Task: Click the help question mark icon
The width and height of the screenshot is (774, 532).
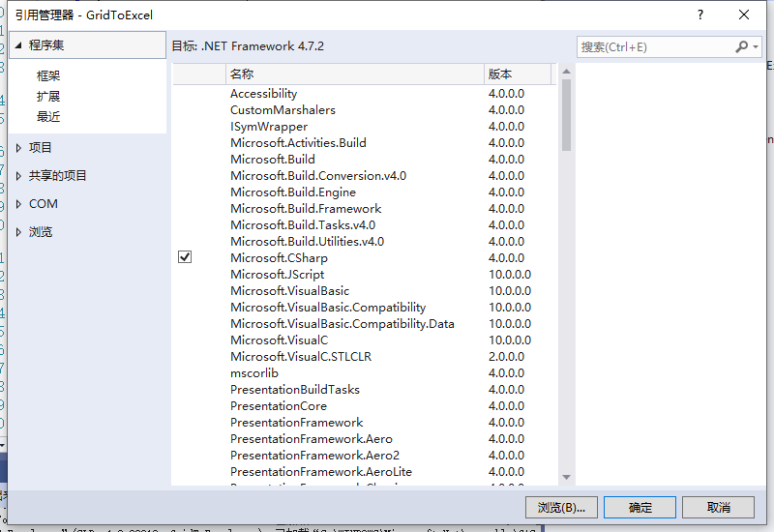Action: (x=700, y=15)
